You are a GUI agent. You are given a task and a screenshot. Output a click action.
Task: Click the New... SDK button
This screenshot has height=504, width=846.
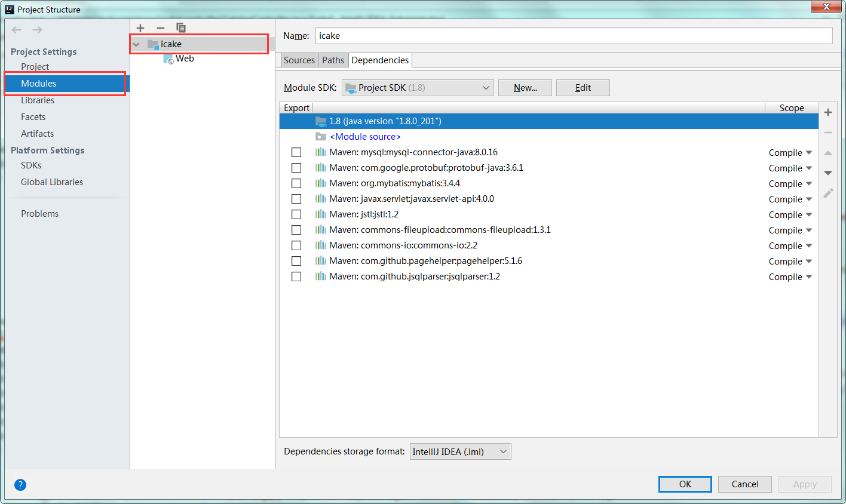pos(525,88)
